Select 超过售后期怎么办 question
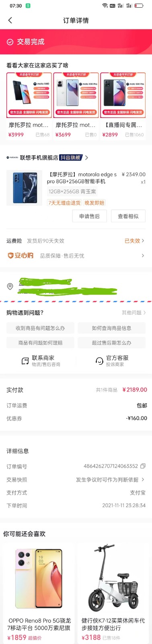The height and width of the screenshot is (644, 152). click(x=112, y=343)
